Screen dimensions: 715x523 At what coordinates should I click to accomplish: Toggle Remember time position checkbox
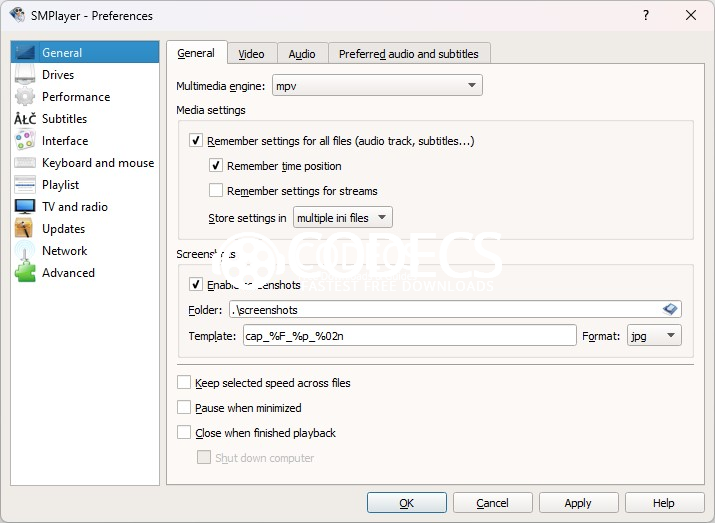[x=216, y=165]
